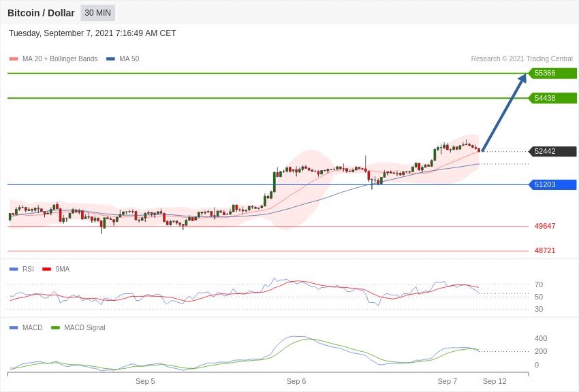This screenshot has width=579, height=392.
Task: Click the Research © 2021 Trading Central text
Action: (522, 59)
